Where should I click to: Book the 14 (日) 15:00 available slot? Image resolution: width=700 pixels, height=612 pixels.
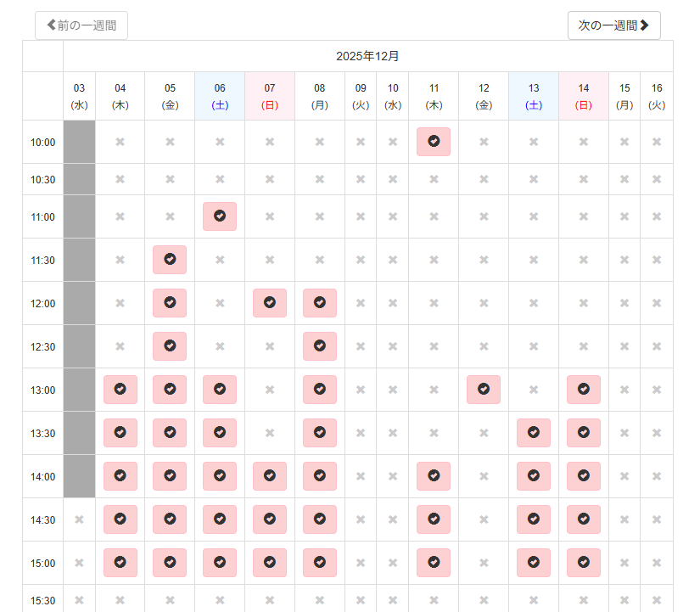click(584, 563)
